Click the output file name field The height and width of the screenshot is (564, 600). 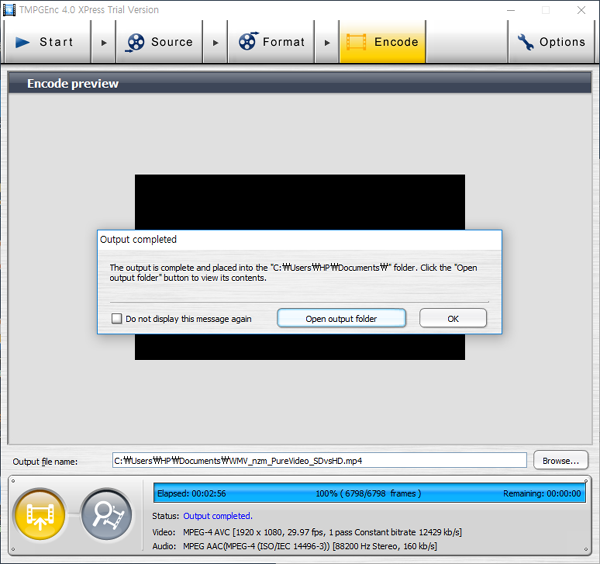point(319,460)
